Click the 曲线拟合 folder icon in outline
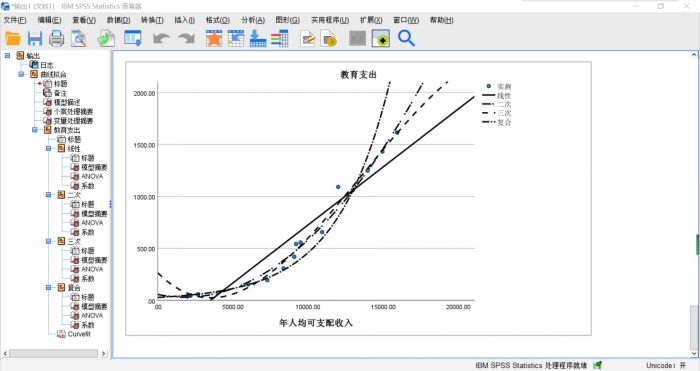 [x=34, y=74]
